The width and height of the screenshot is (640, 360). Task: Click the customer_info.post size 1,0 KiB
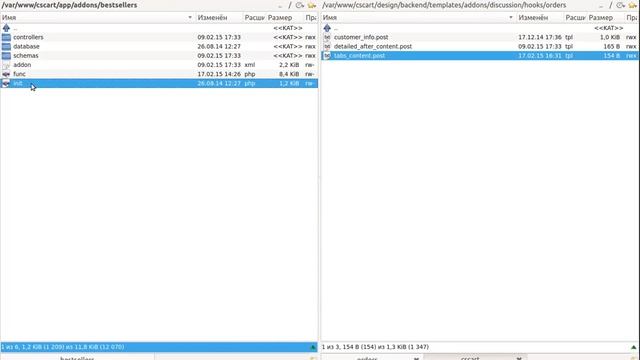pos(610,37)
